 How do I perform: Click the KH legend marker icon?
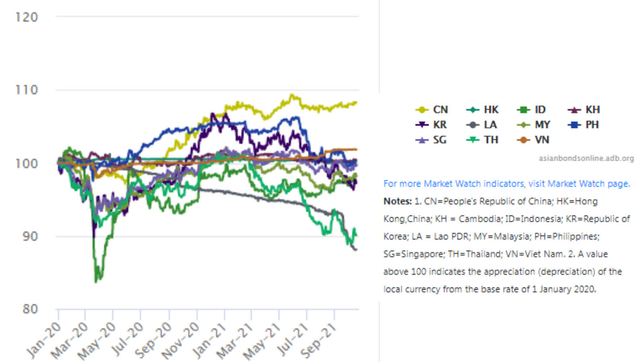pyautogui.click(x=574, y=109)
